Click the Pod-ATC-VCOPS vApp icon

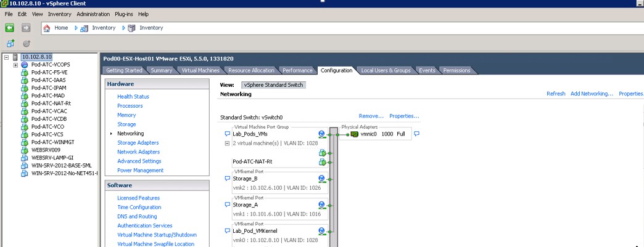[25, 65]
